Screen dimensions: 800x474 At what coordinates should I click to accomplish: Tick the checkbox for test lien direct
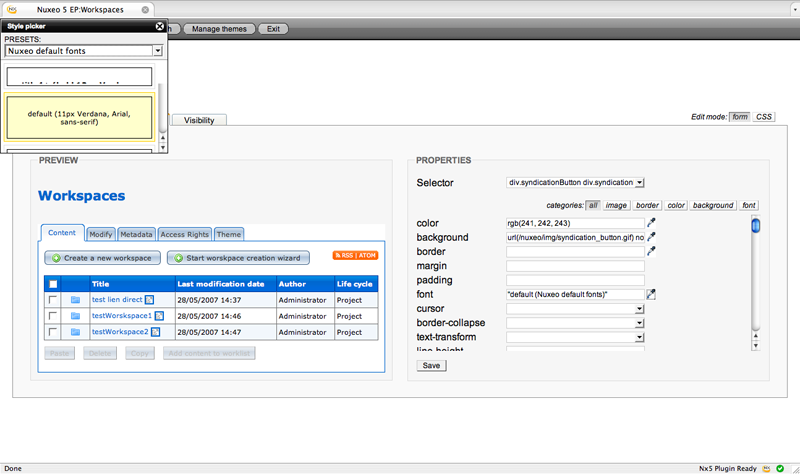[x=53, y=300]
